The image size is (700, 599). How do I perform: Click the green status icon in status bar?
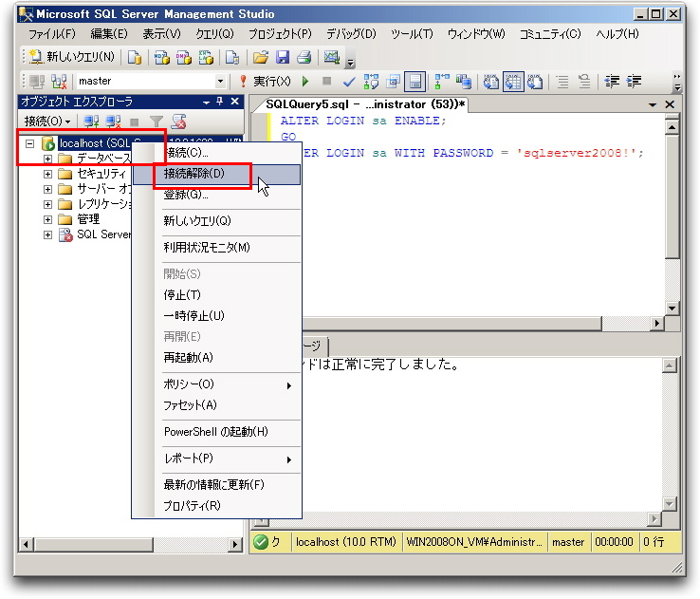click(260, 542)
